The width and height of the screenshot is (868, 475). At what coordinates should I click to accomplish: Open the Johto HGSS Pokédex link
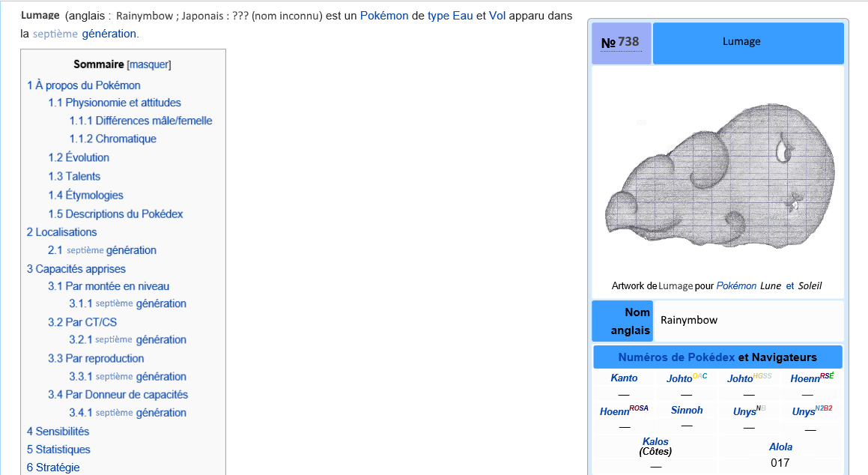pyautogui.click(x=749, y=378)
